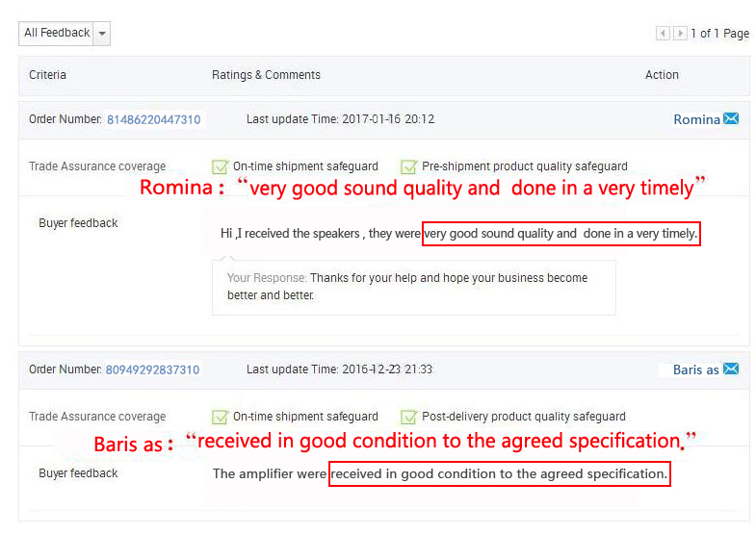The image size is (756, 560).
Task: Click the Action column header
Action: 662,75
